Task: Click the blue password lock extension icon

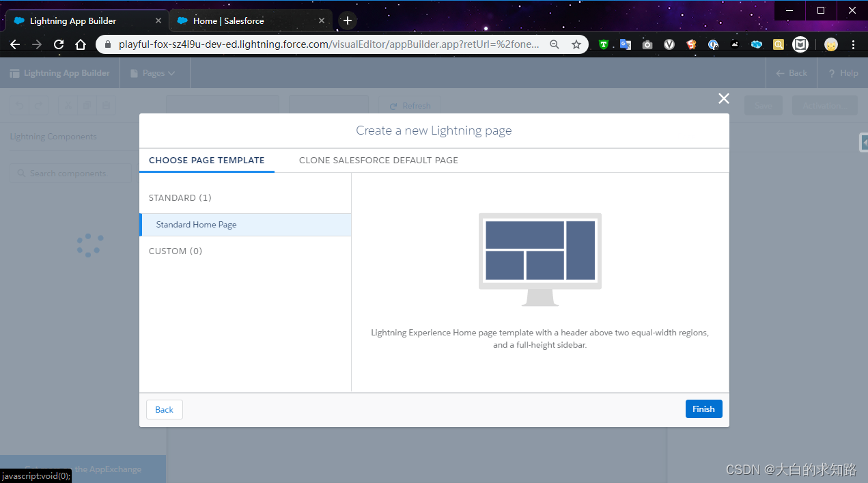Action: point(713,44)
